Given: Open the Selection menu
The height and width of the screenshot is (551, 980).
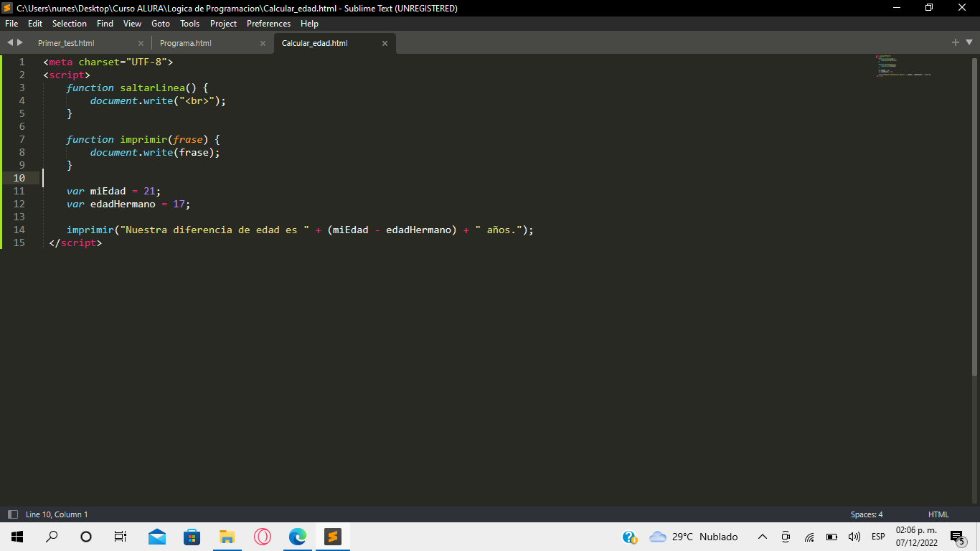Looking at the screenshot, I should pos(70,24).
